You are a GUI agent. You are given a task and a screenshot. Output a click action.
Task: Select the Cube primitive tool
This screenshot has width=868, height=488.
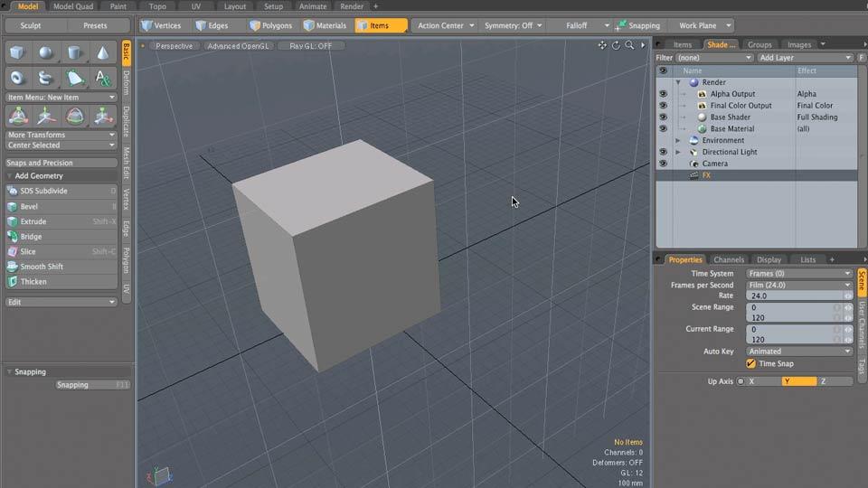[18, 52]
